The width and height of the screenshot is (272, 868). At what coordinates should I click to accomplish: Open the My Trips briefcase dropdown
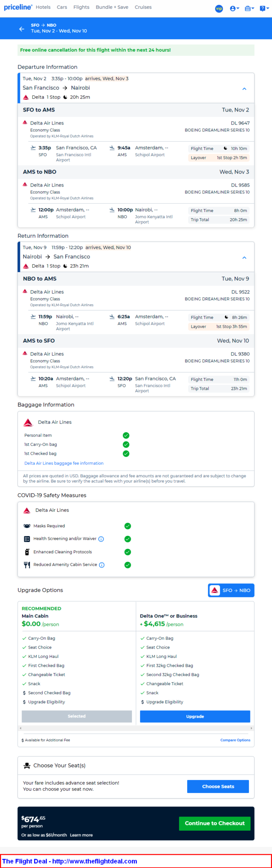[249, 9]
